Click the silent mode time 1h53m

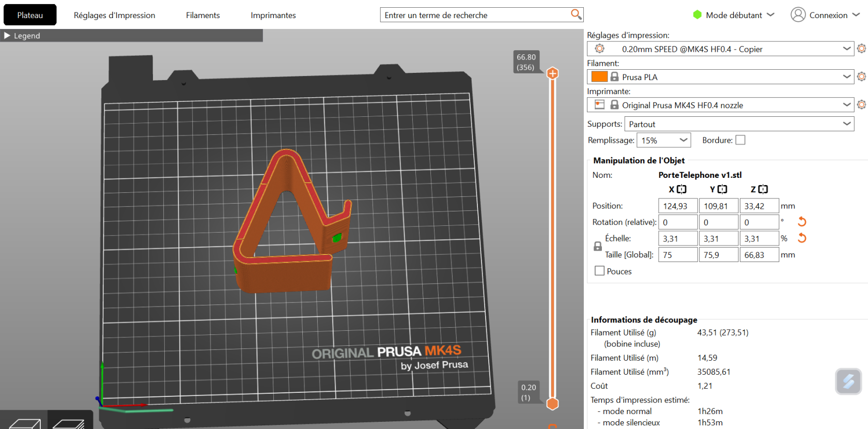pos(710,423)
